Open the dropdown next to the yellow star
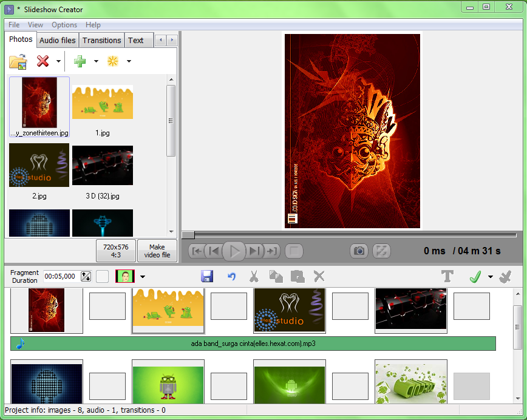Image resolution: width=527 pixels, height=420 pixels. click(129, 61)
